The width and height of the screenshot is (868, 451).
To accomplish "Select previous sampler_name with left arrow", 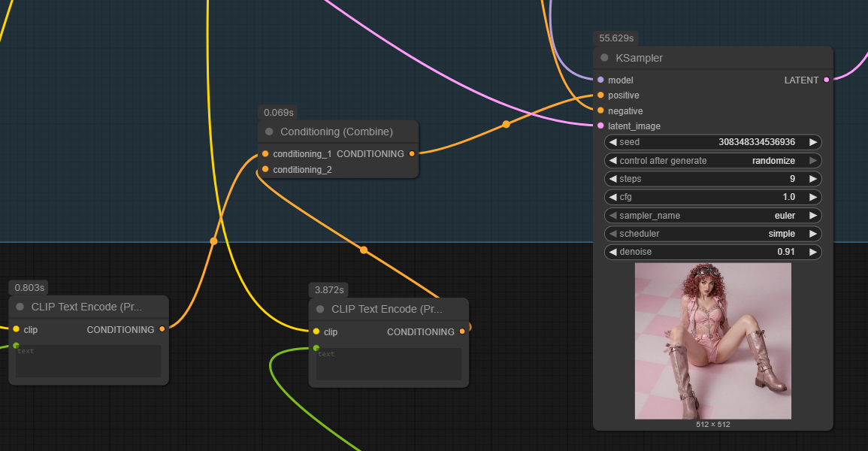I will tap(612, 215).
